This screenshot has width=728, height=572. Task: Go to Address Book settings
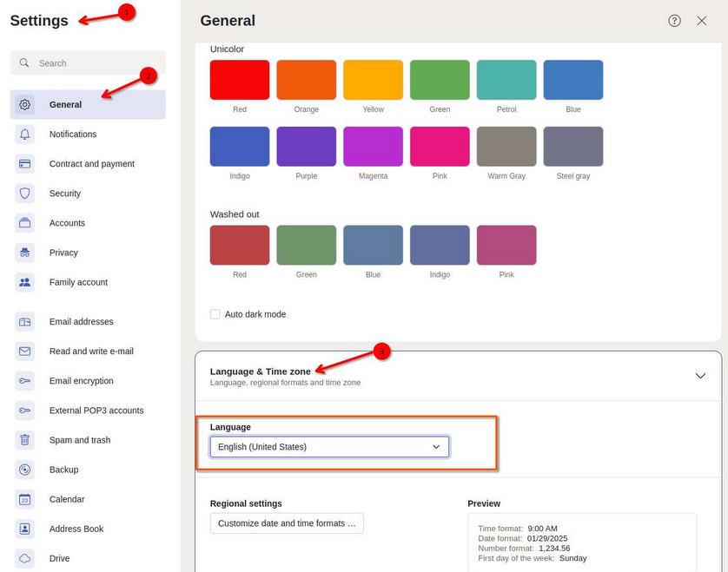(76, 529)
